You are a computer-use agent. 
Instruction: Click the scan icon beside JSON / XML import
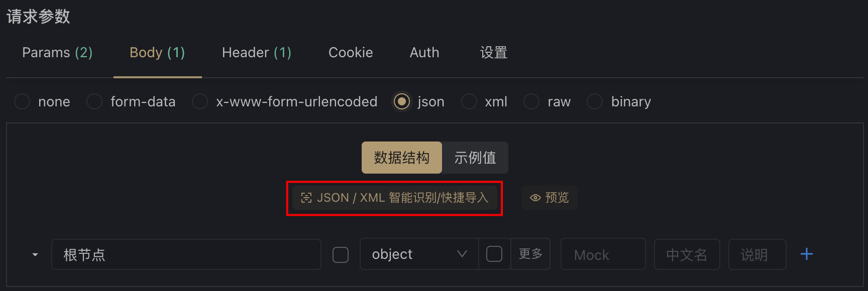(x=306, y=198)
